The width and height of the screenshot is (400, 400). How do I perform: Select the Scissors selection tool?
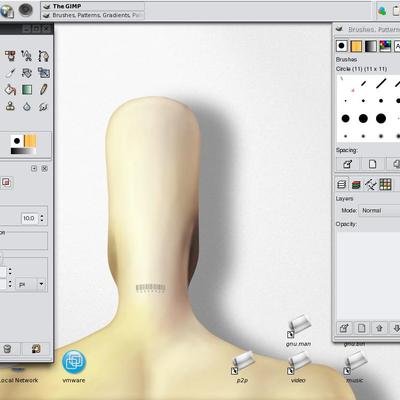(27, 56)
